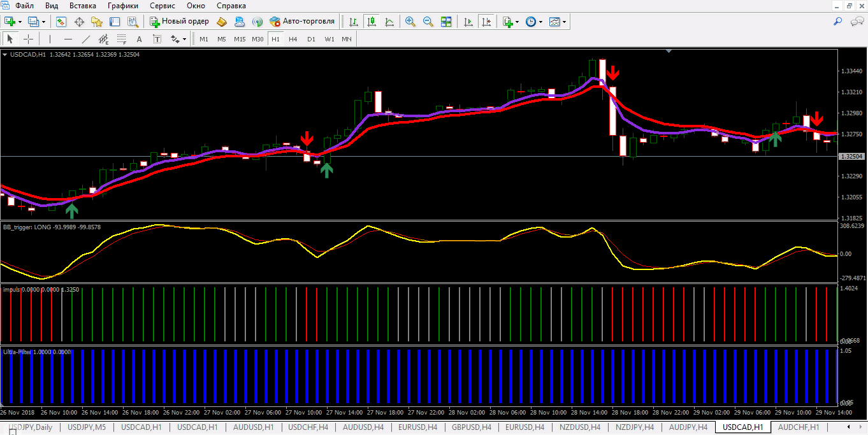Select the text label tool
868x435 pixels.
pos(157,39)
